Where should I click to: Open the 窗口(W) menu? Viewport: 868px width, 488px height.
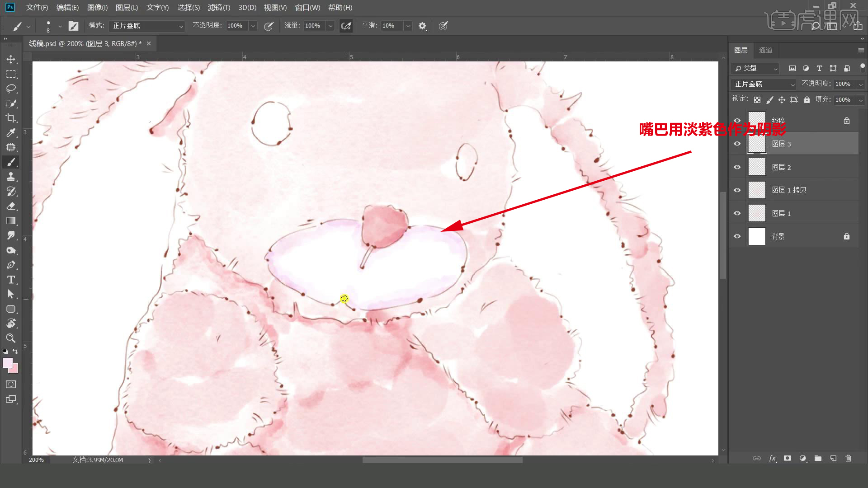(x=307, y=8)
